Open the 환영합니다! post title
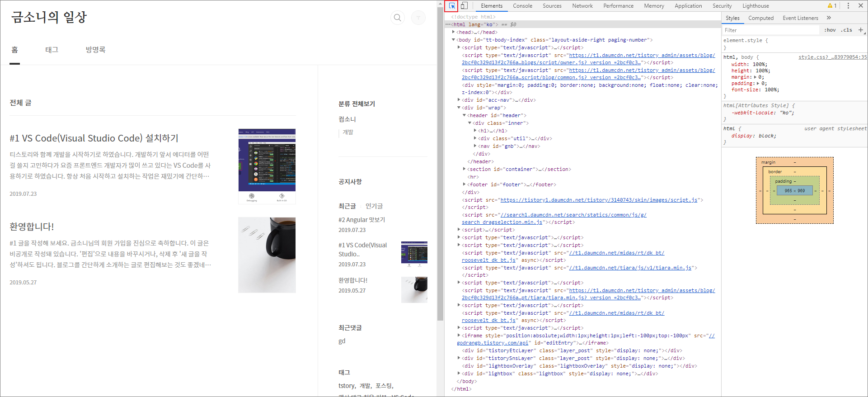The width and height of the screenshot is (868, 397). [x=32, y=227]
